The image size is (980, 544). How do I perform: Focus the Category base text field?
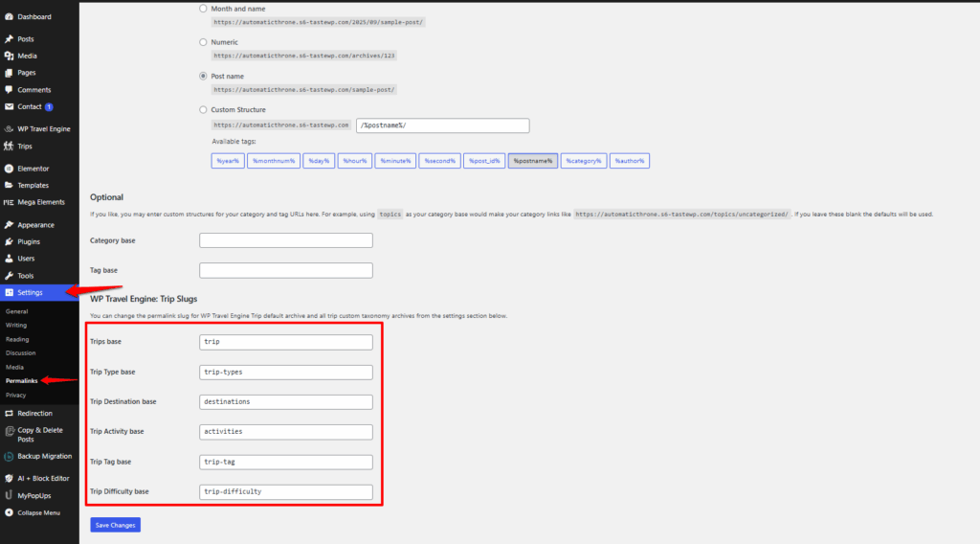[286, 240]
